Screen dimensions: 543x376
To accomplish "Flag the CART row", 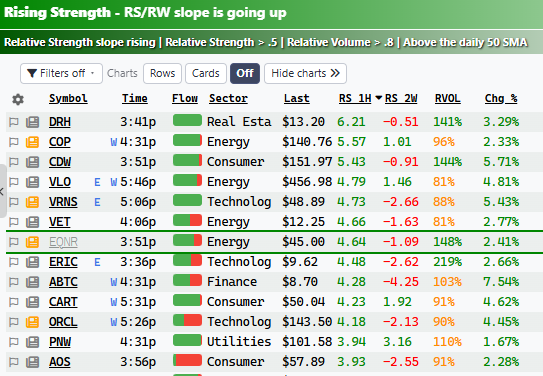I will (14, 302).
